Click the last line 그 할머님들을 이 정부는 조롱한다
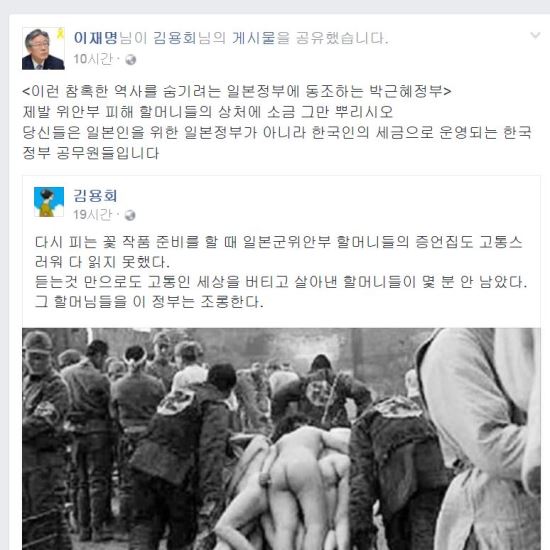This screenshot has height=550, width=550. [149, 302]
